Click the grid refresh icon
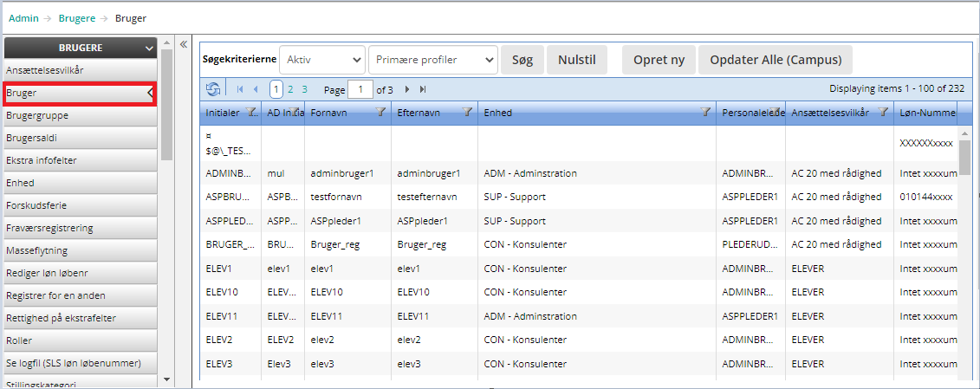980x389 pixels. pyautogui.click(x=212, y=89)
